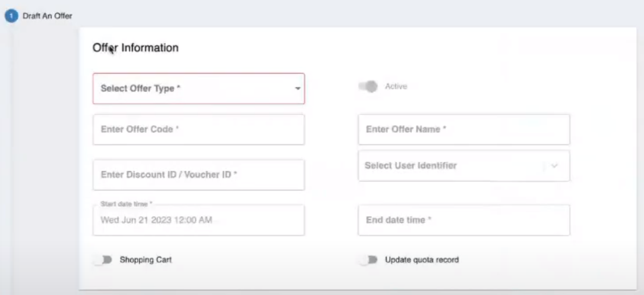
Task: Click the Update quota record label
Action: 422,260
